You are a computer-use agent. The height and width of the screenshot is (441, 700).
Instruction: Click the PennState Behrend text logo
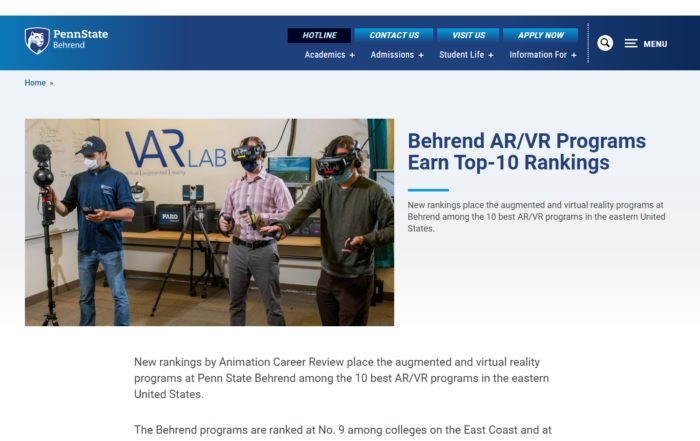point(80,39)
